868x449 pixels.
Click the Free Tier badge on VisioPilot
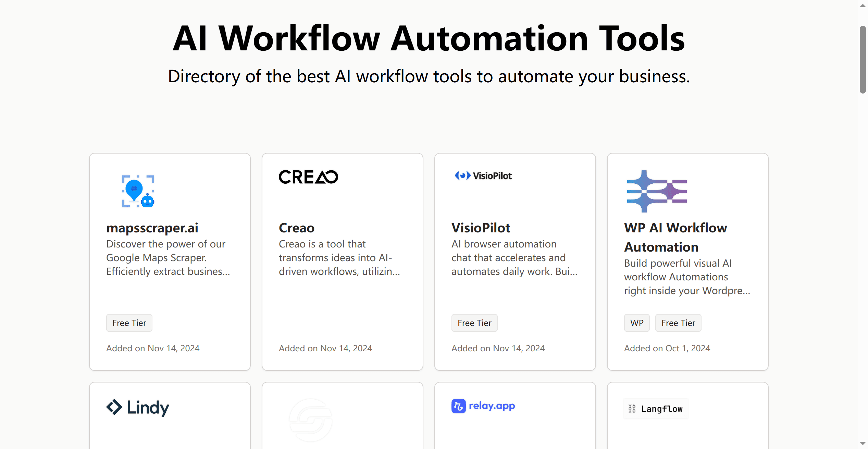click(474, 323)
